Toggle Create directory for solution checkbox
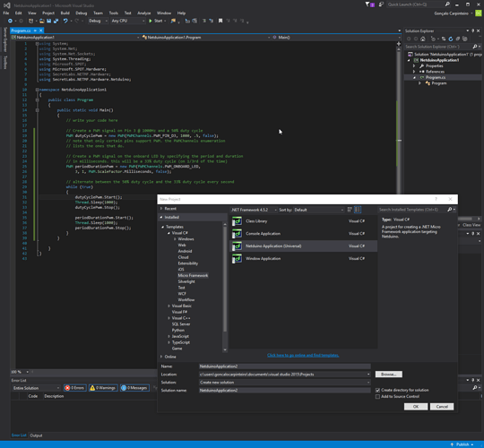 click(x=377, y=390)
